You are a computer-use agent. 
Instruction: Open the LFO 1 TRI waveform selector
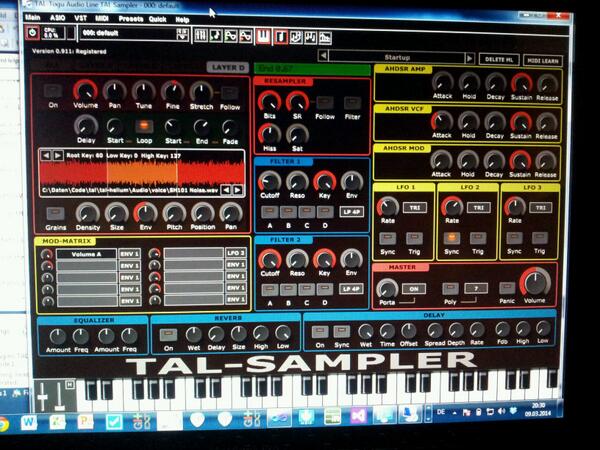[x=415, y=207]
